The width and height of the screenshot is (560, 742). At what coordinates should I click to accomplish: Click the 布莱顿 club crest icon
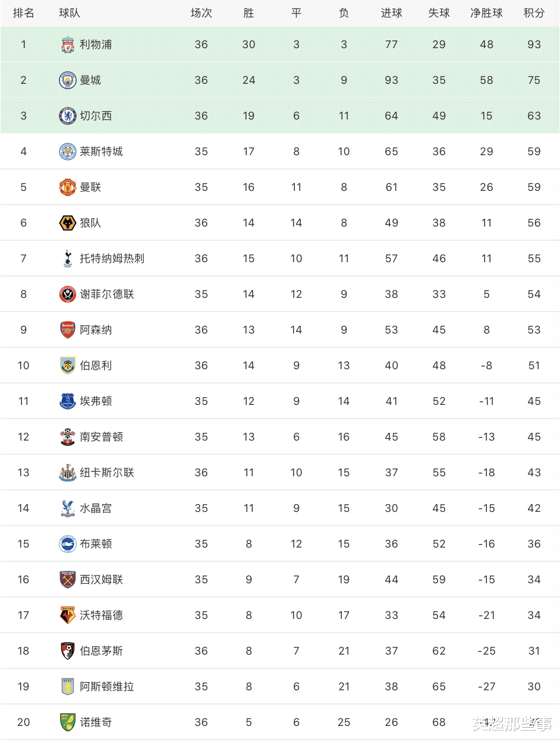point(68,544)
